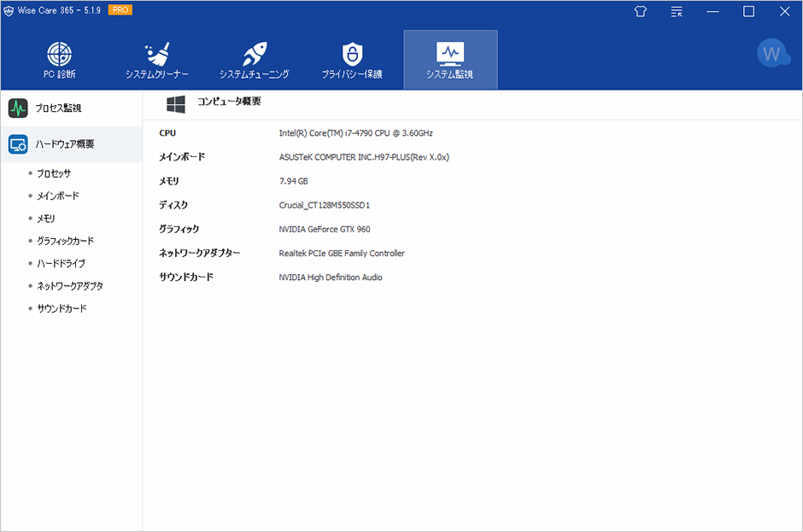Click the Windows logo beside コンピュータ概要

(x=176, y=103)
